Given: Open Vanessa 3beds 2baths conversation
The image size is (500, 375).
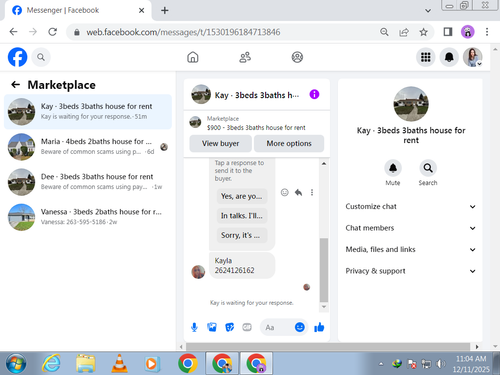Looking at the screenshot, I should (88, 217).
